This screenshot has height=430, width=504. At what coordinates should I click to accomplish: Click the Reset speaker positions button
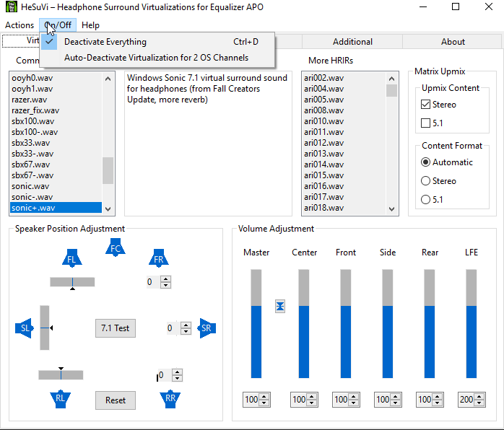pos(116,400)
